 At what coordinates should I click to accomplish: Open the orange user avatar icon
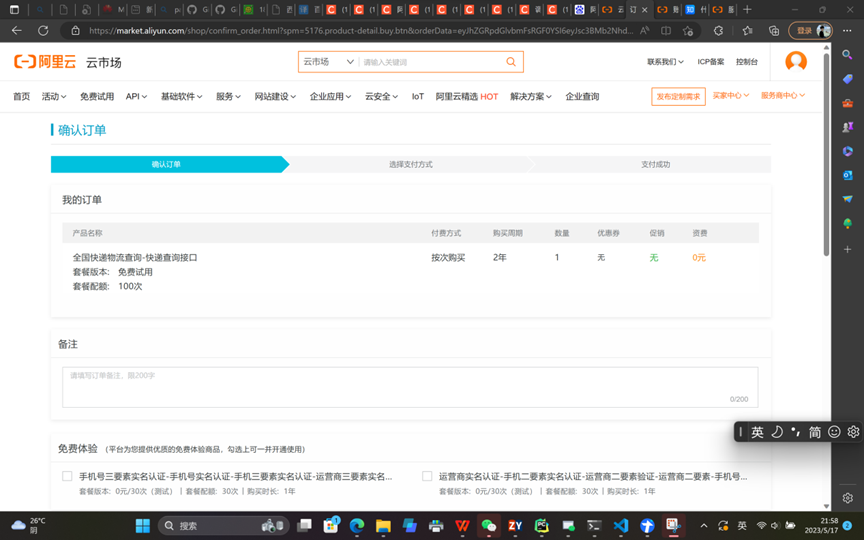pyautogui.click(x=796, y=62)
